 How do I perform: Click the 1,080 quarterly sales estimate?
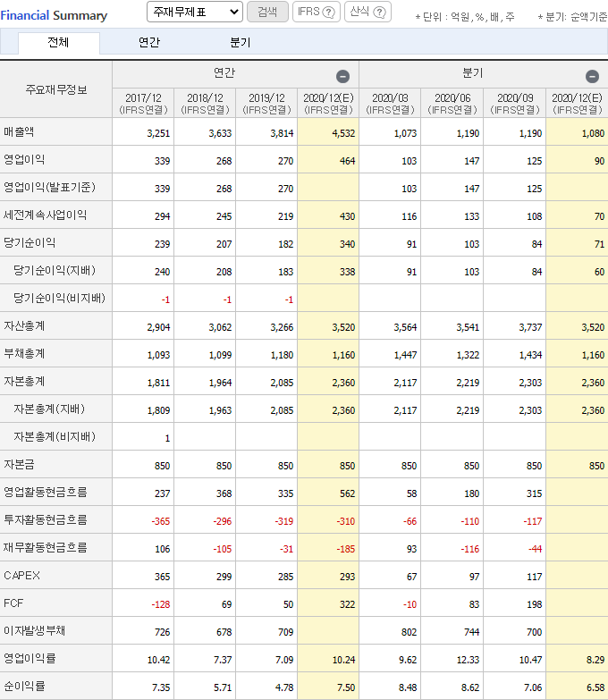(x=593, y=133)
